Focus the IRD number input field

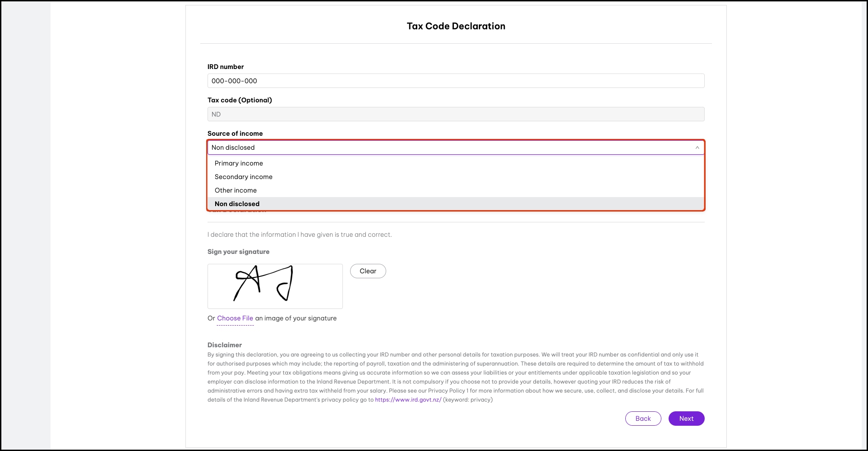coord(456,81)
